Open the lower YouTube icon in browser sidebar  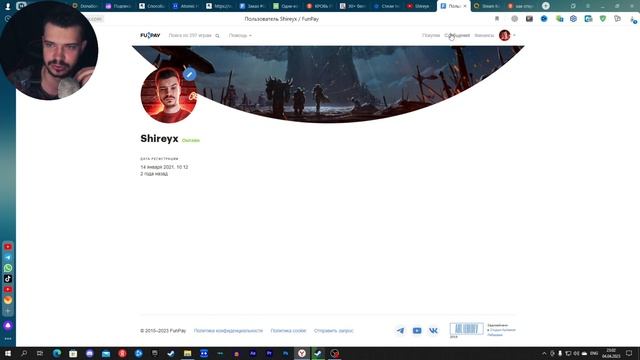tap(8, 289)
